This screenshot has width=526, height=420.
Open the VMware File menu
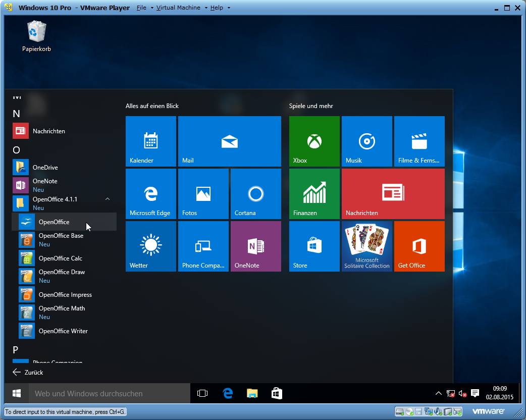click(141, 8)
